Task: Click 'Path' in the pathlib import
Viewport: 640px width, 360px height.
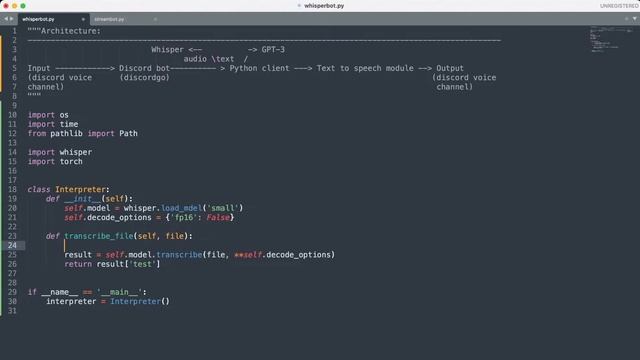Action: pos(128,133)
